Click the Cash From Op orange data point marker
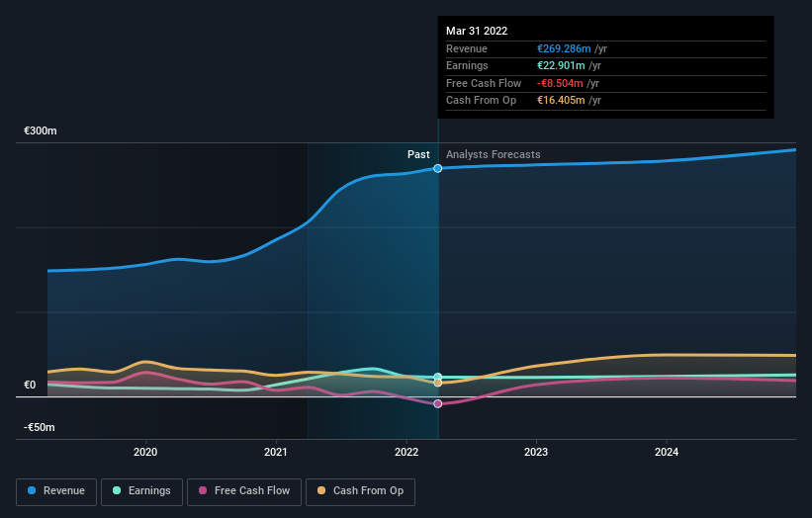The width and height of the screenshot is (812, 518). tap(437, 383)
